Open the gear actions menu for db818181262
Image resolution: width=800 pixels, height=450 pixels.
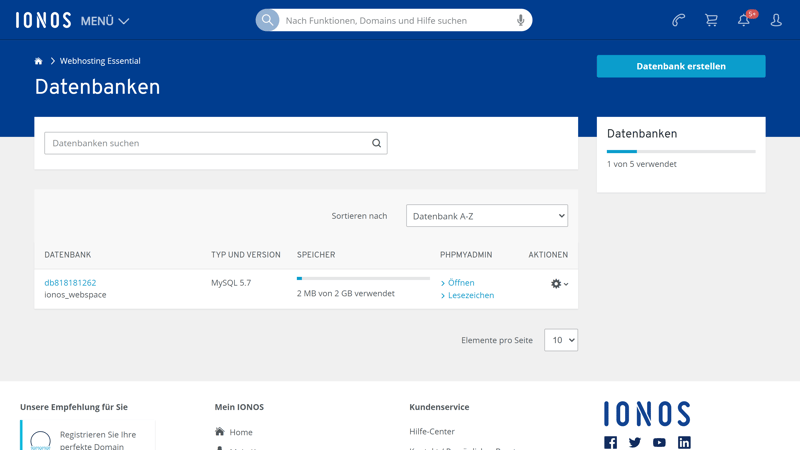tap(559, 284)
